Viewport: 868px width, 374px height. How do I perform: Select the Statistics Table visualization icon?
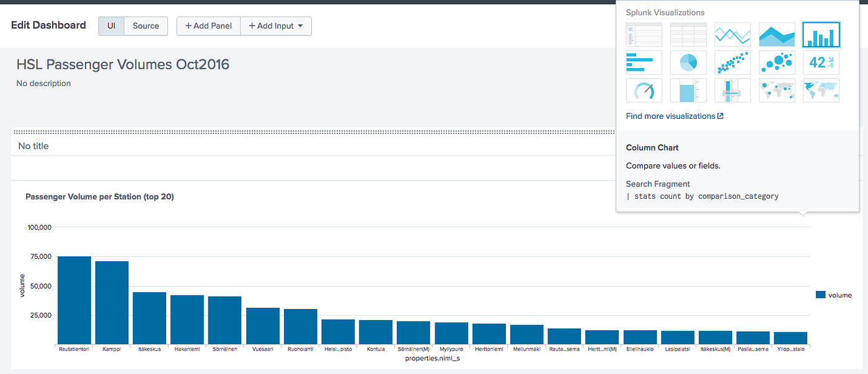688,35
